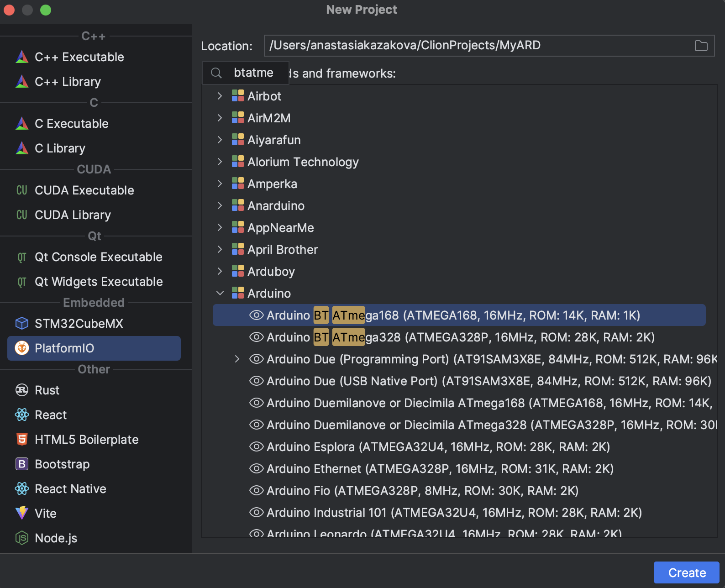Select the Node.js project type
The width and height of the screenshot is (725, 588).
click(94, 538)
